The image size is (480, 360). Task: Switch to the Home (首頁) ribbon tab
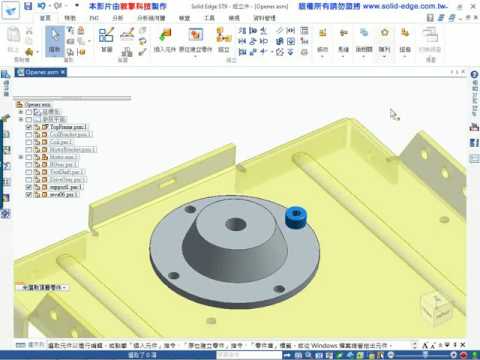click(45, 18)
